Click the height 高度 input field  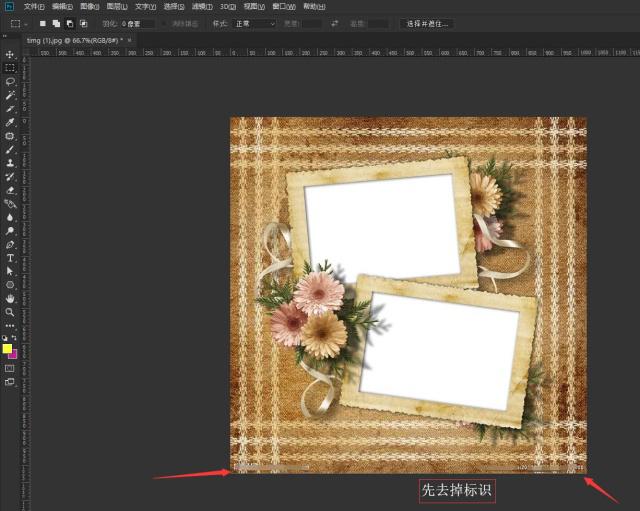(378, 24)
